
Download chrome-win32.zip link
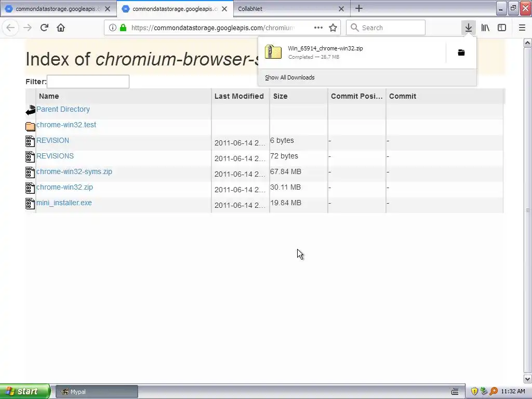pos(64,187)
